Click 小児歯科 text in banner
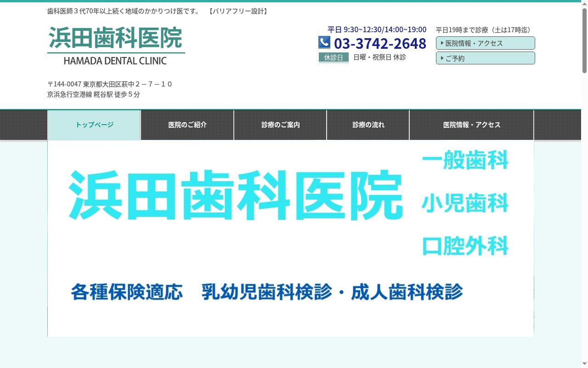The image size is (588, 368). click(x=465, y=203)
